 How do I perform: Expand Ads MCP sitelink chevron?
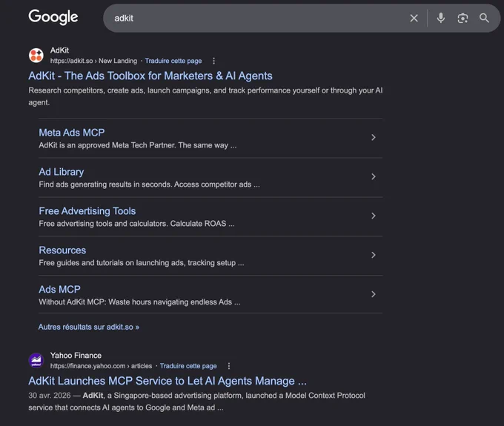(373, 294)
